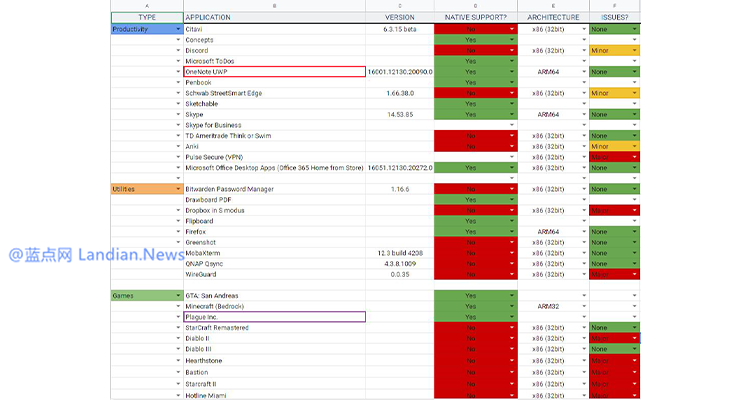
Task: Select version cell 12.3 build 4238
Action: pos(400,253)
